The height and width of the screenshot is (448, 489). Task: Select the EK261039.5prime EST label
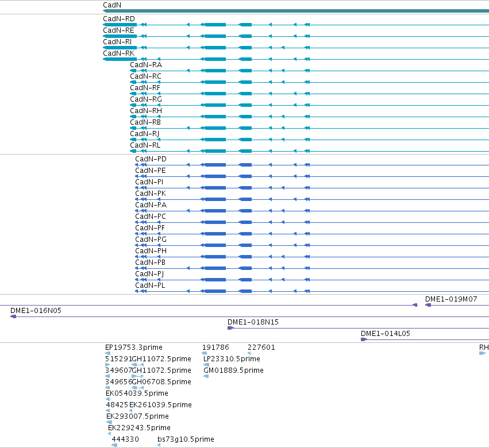[161, 405]
